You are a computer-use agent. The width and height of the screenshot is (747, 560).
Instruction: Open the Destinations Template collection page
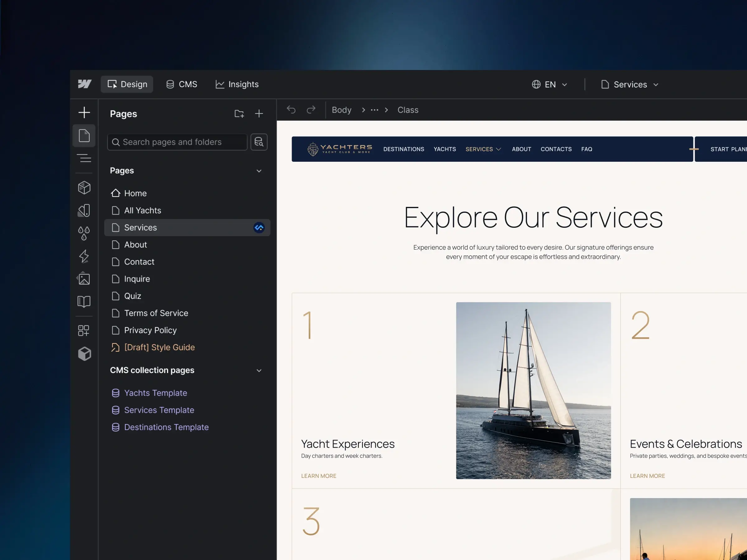point(187,427)
